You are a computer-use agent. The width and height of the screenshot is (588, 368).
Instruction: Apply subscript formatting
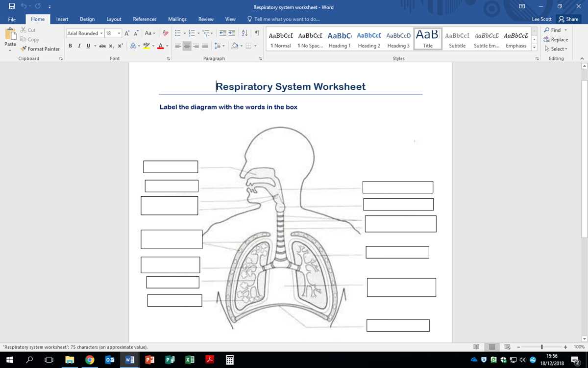[x=112, y=46]
